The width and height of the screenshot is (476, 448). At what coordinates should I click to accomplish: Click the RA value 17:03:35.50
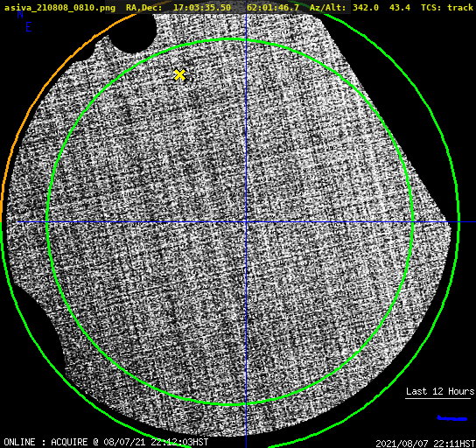coord(202,8)
